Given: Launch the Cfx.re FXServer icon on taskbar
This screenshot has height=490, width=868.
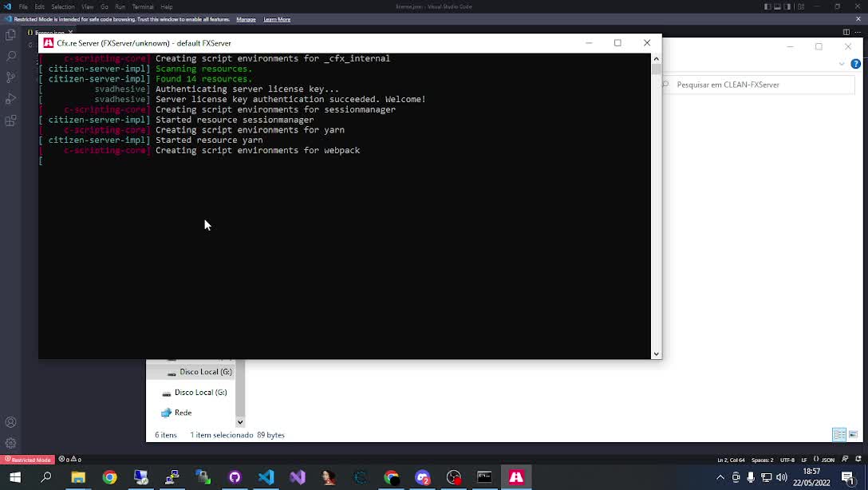Looking at the screenshot, I should click(x=516, y=477).
